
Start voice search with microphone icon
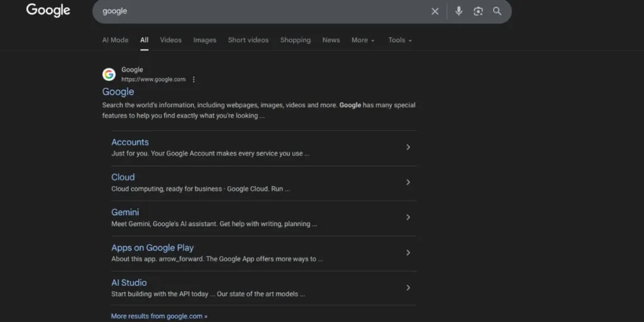pos(459,11)
